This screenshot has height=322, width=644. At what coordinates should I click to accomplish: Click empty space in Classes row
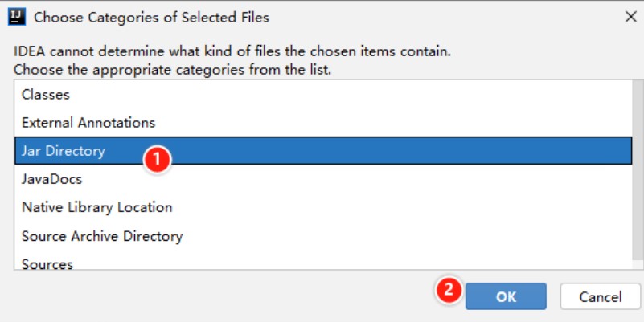pyautogui.click(x=349, y=94)
